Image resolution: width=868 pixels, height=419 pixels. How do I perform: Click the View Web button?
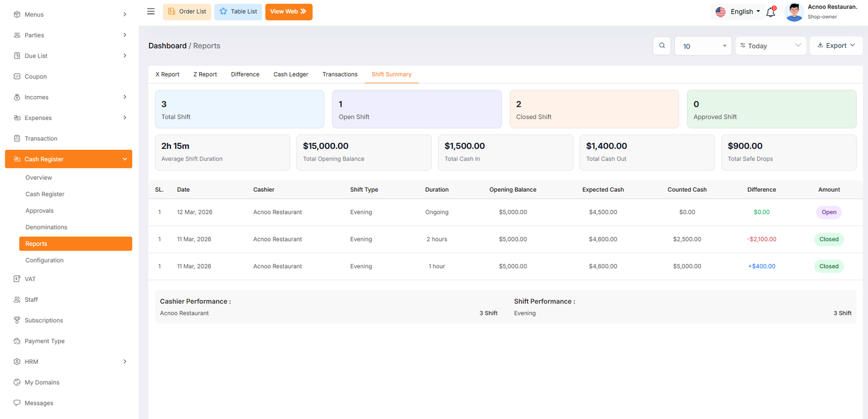tap(289, 11)
